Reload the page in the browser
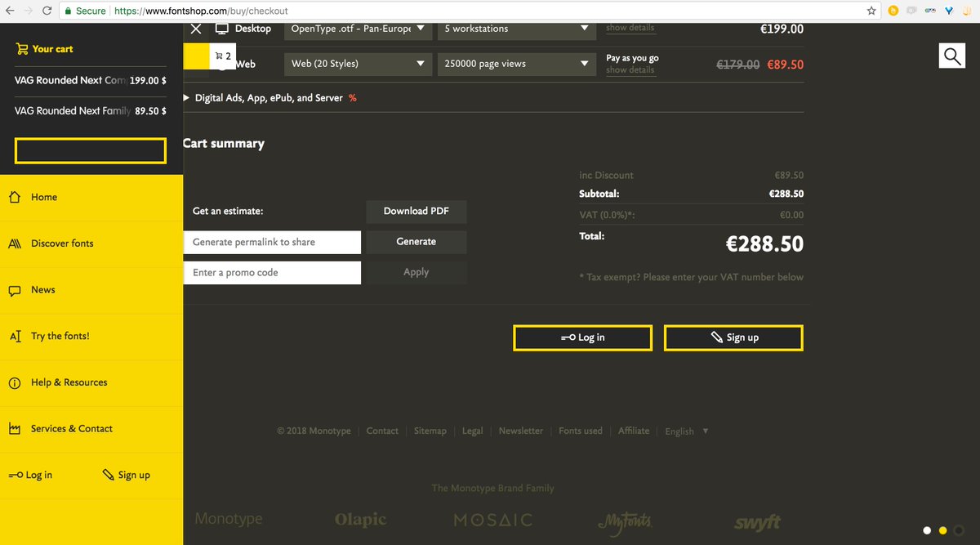 pyautogui.click(x=47, y=11)
